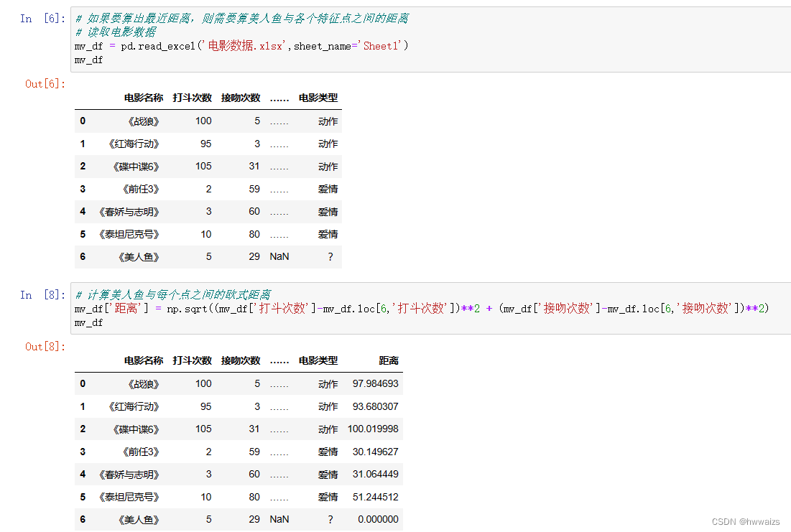Click 《前任3》 in the Out[8] table
This screenshot has width=791, height=532.
point(141,452)
